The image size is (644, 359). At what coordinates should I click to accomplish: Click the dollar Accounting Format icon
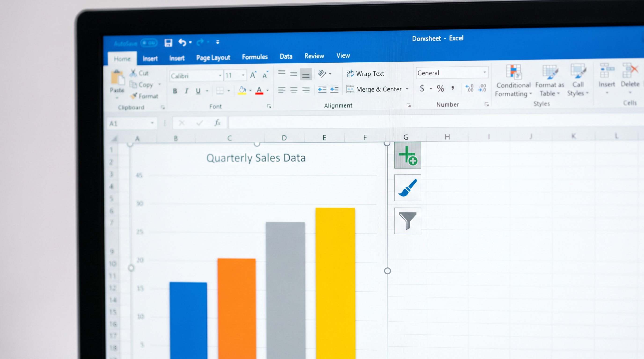[x=422, y=88]
